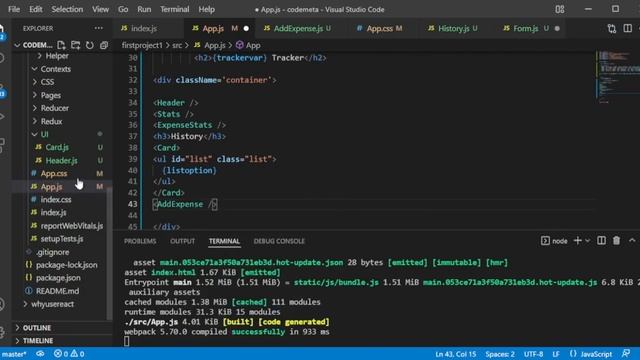Select the node terminal instance
Image resolution: width=640 pixels, height=360 pixels.
tap(554, 241)
